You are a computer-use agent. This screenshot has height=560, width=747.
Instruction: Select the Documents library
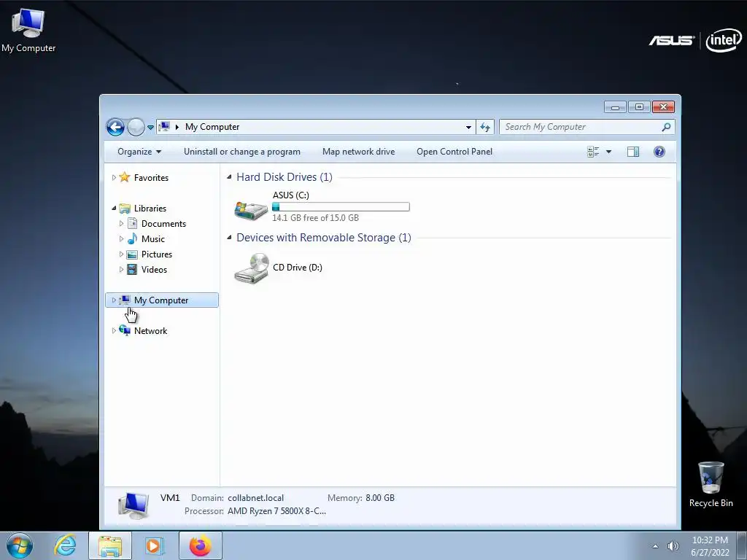click(163, 223)
